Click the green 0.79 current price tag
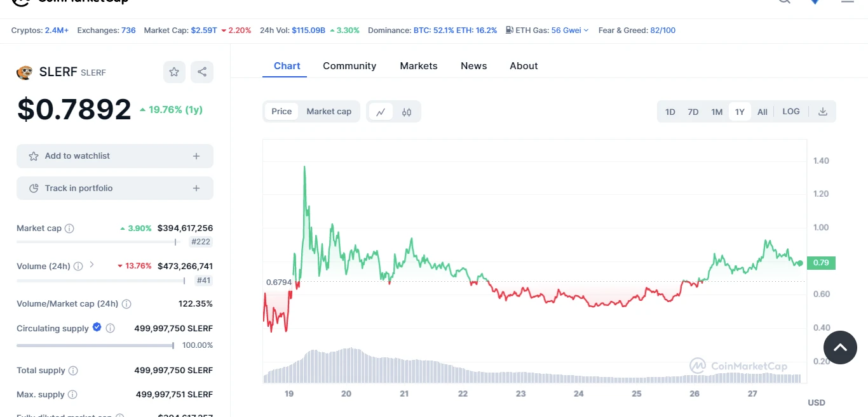 point(821,263)
